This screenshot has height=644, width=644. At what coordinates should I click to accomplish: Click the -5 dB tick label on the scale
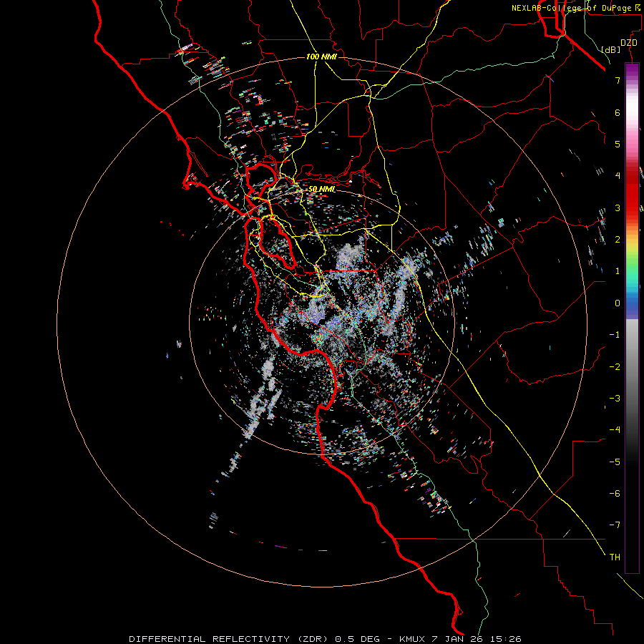(x=615, y=462)
